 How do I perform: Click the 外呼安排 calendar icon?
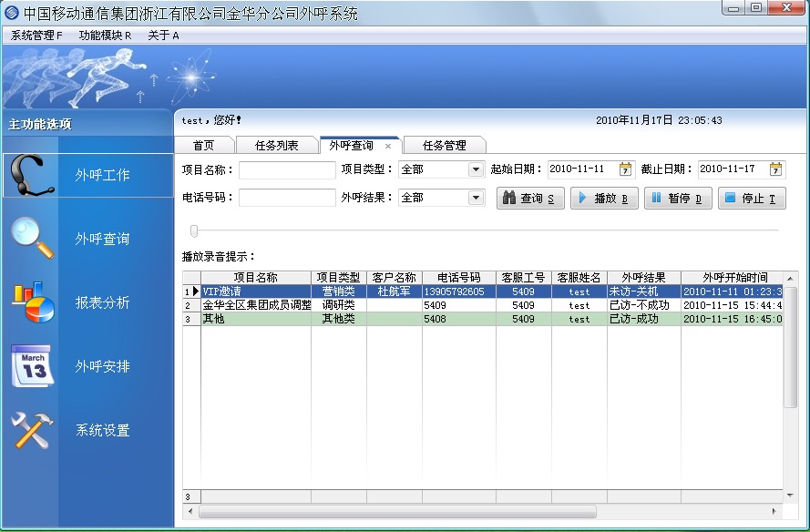click(x=33, y=366)
